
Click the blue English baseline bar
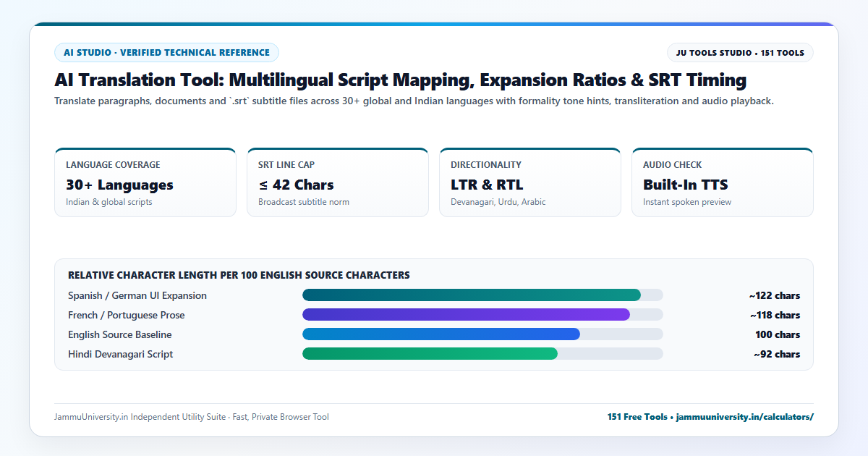(441, 334)
